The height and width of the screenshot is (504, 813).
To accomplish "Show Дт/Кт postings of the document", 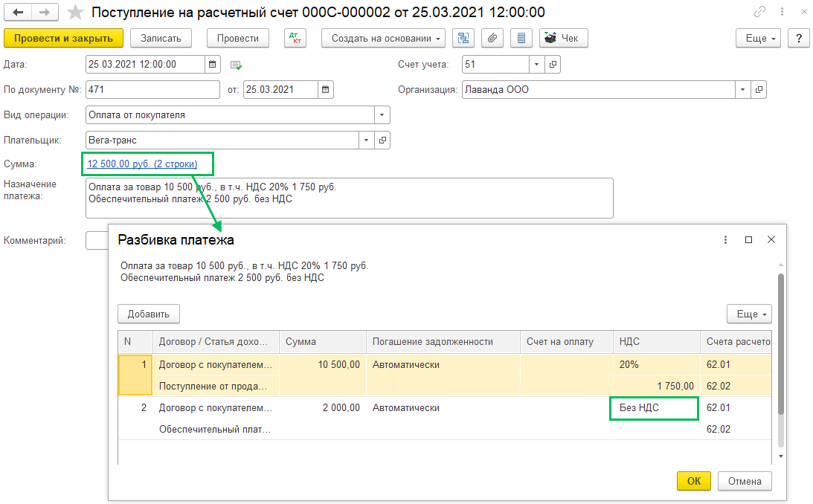I will click(295, 39).
